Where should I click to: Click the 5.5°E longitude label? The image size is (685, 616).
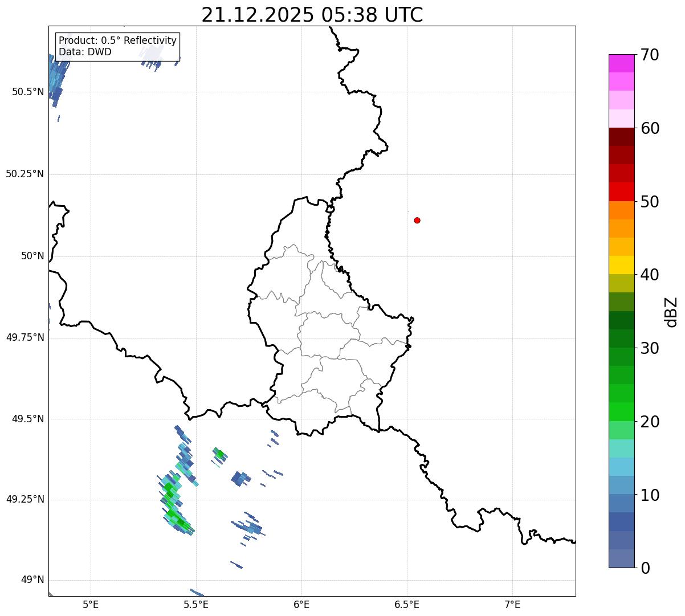[196, 605]
